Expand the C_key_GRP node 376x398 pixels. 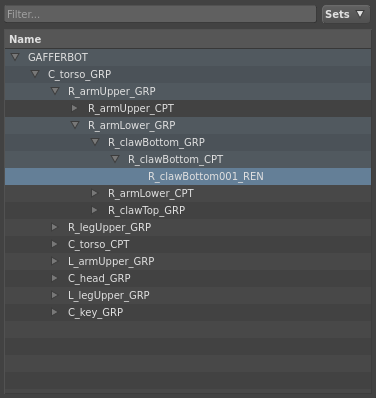click(x=55, y=312)
